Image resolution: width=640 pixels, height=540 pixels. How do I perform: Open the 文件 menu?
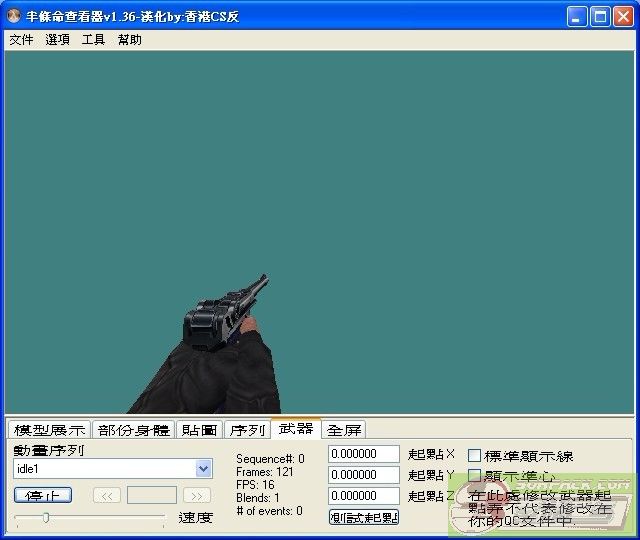point(21,40)
